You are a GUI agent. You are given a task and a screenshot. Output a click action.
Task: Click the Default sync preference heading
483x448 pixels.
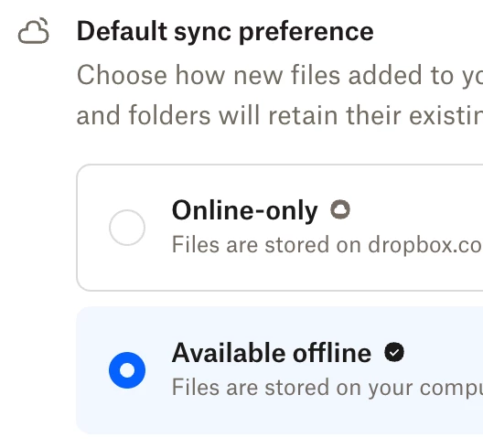[225, 31]
